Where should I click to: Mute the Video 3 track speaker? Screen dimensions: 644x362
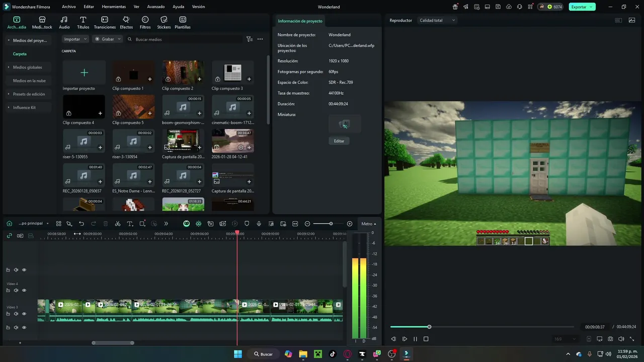coord(16,314)
